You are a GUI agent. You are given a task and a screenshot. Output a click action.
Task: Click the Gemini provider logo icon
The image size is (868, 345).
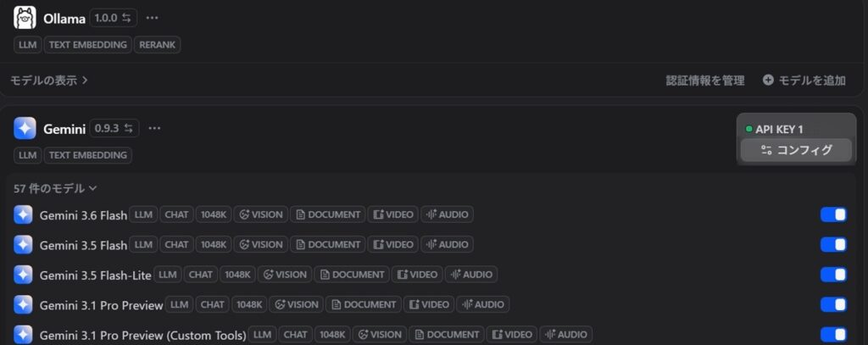(x=25, y=129)
